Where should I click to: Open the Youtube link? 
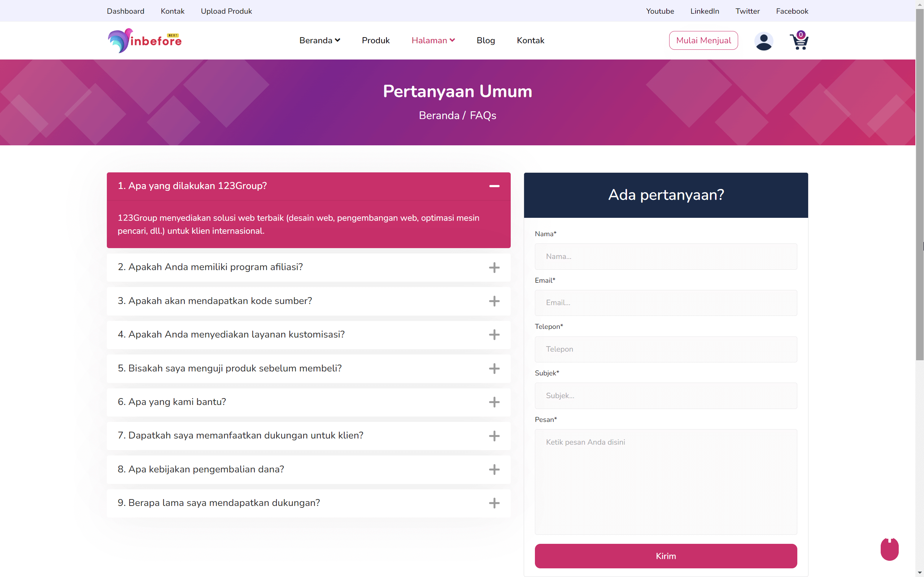660,11
